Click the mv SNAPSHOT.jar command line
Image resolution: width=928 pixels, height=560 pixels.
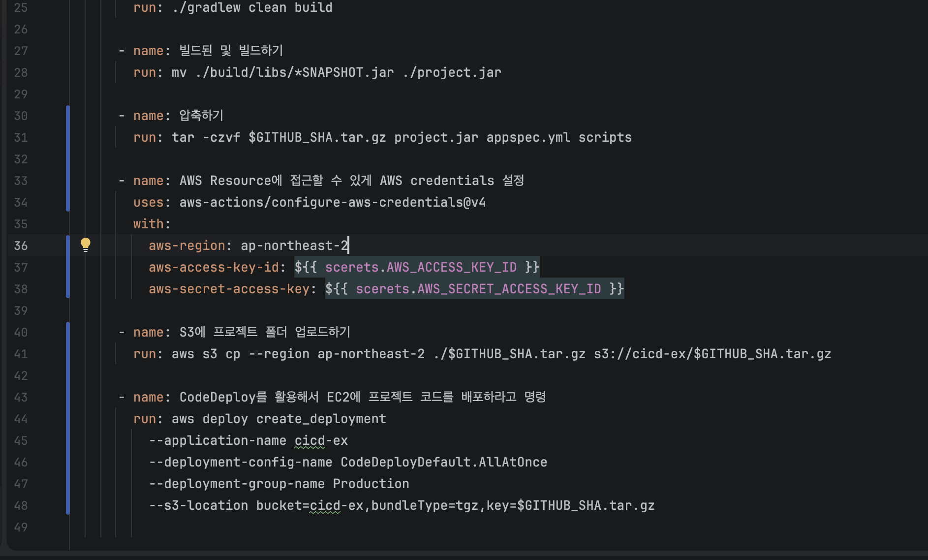tap(337, 72)
